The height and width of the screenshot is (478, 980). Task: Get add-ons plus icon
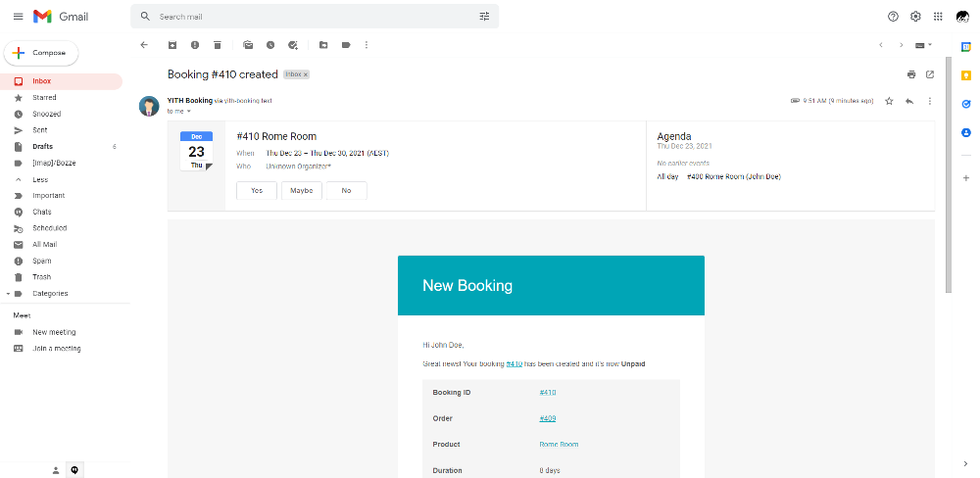click(965, 178)
